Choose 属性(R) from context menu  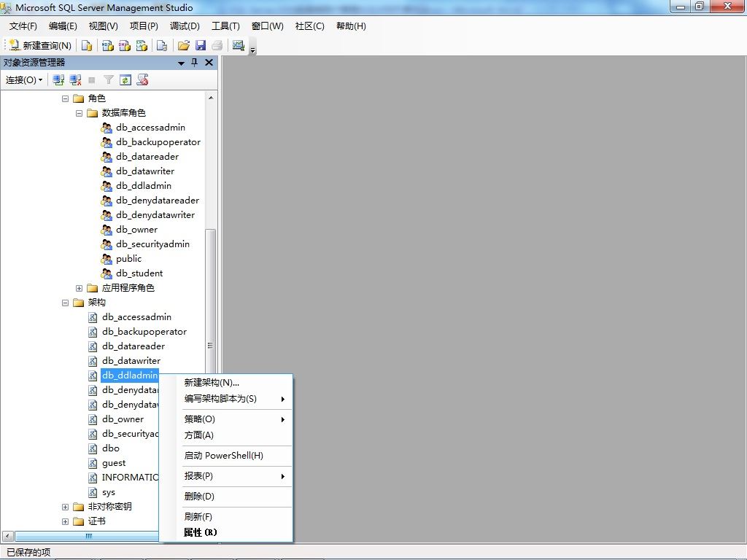pyautogui.click(x=225, y=532)
